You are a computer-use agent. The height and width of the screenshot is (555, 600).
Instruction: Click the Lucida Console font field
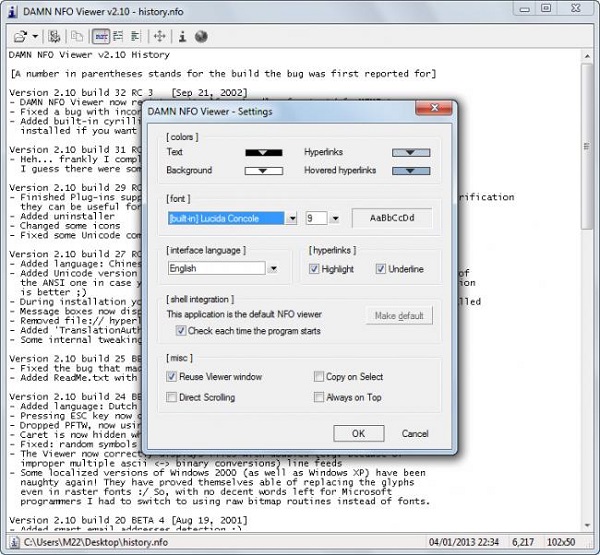[x=226, y=219]
